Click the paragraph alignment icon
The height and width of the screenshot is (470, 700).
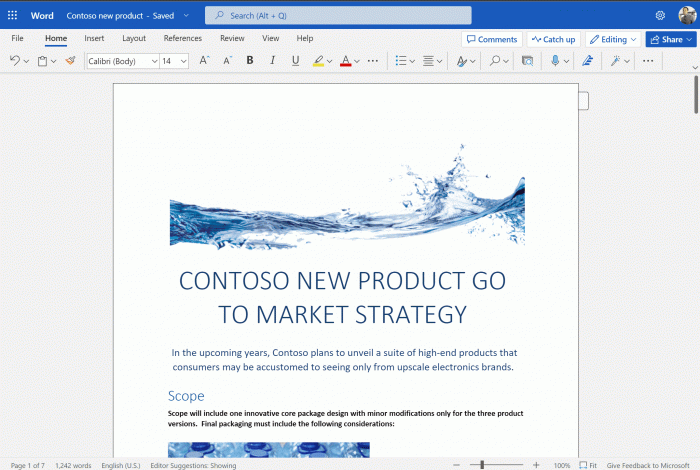coord(428,61)
